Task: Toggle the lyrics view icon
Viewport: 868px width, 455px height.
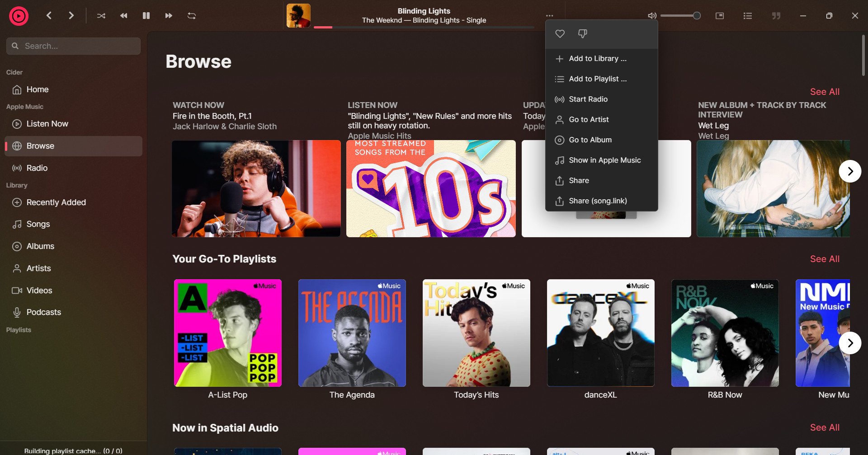Action: [x=776, y=16]
